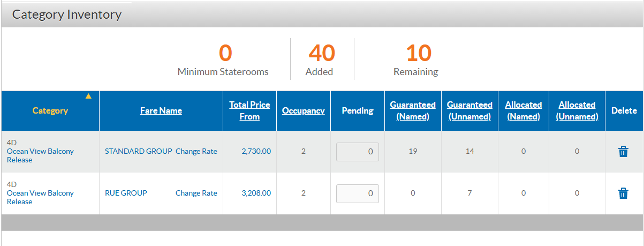Click Change Rate for RUE GROUP
Viewport: 644px width, 246px height.
tap(196, 193)
